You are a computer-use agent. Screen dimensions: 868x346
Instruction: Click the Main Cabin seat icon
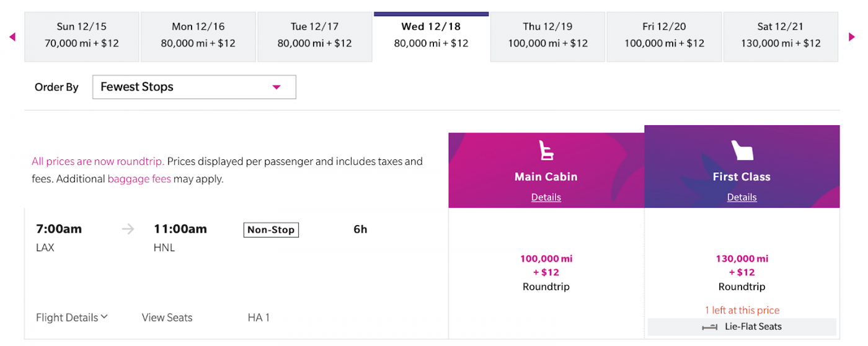point(546,151)
